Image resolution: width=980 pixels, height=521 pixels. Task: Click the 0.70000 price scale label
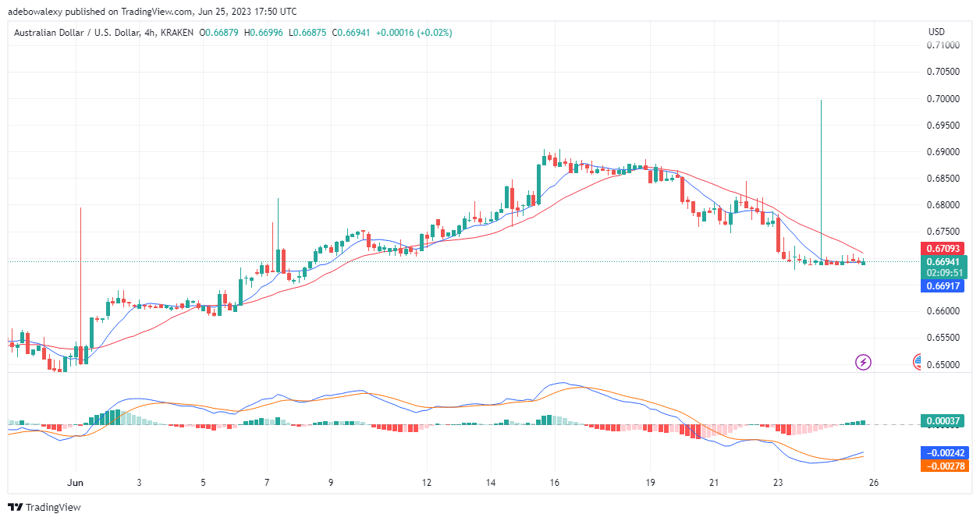(x=943, y=99)
